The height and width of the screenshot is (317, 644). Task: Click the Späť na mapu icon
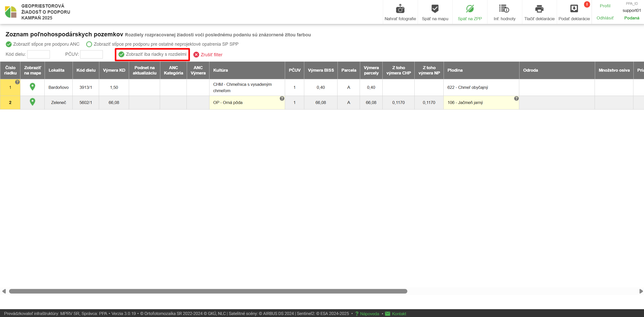[435, 9]
